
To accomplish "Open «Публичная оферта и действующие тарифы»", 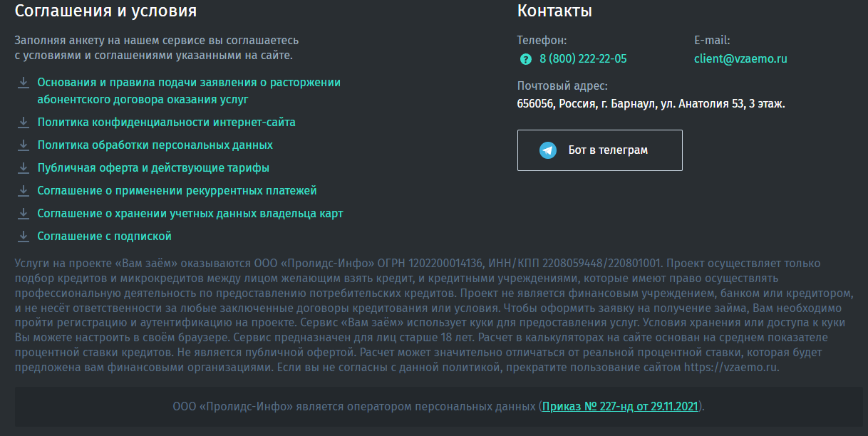I will coord(153,168).
